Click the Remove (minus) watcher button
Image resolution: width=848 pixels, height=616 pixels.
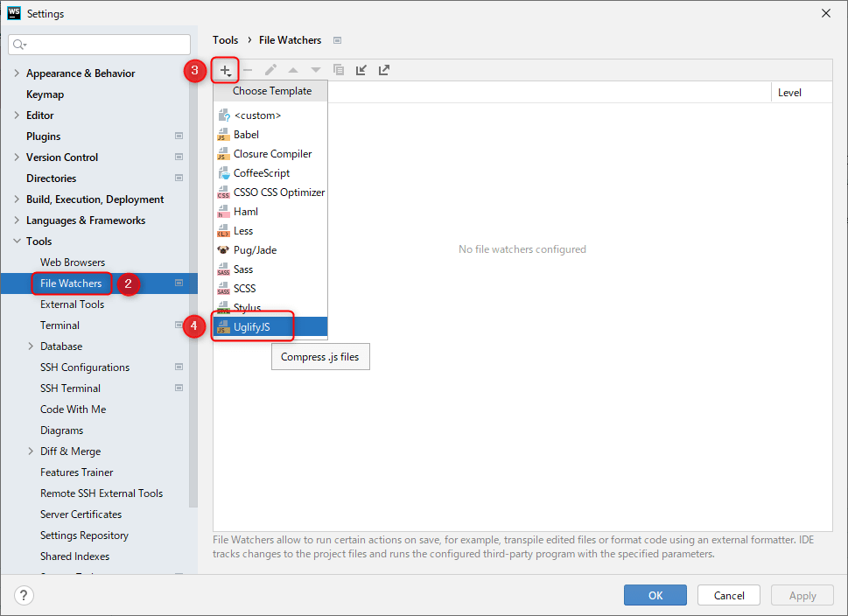click(x=248, y=70)
